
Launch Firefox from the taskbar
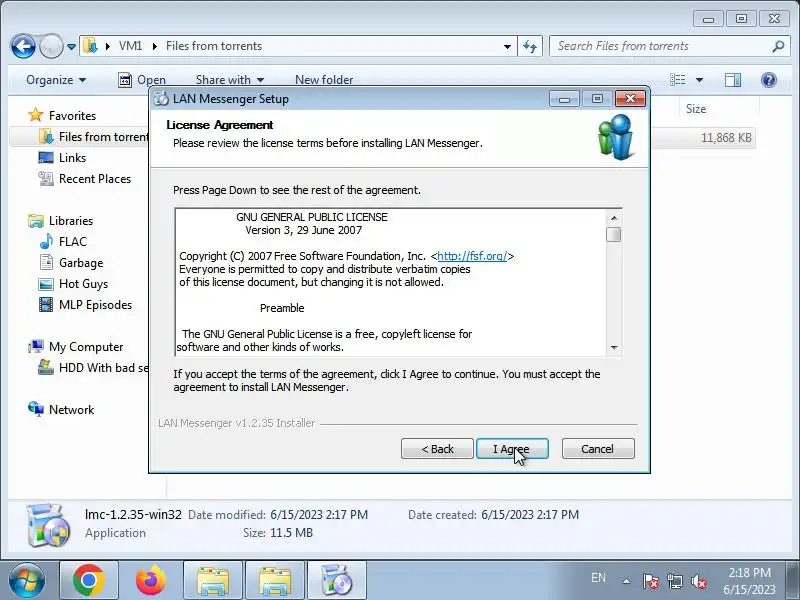coord(151,581)
